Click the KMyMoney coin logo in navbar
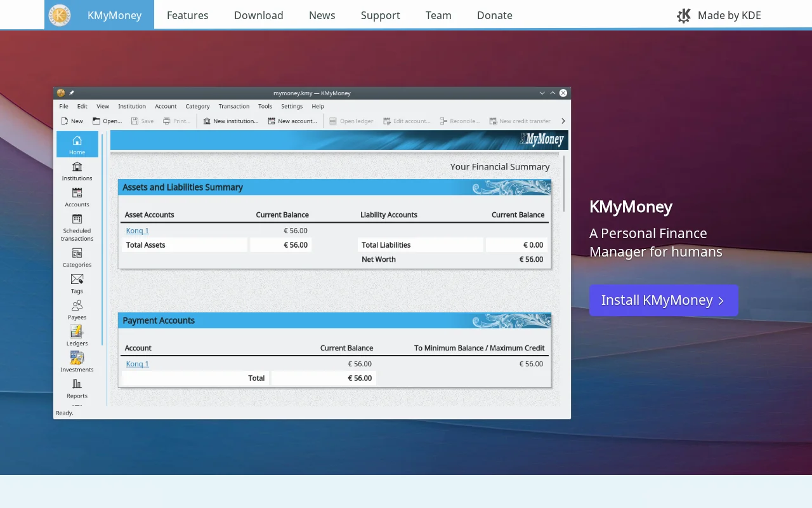This screenshot has height=508, width=812. (x=60, y=15)
